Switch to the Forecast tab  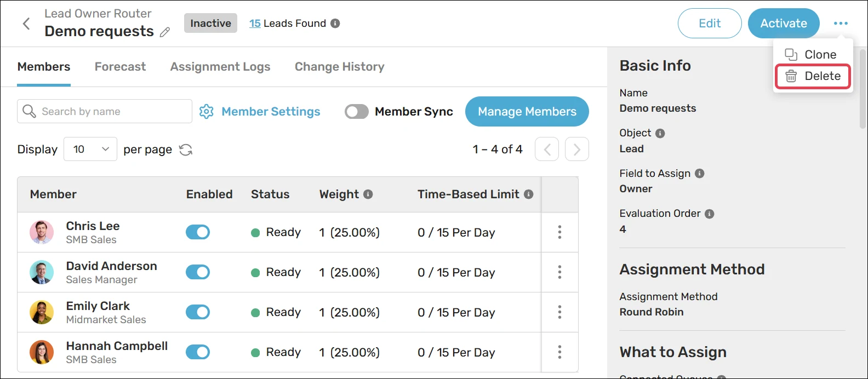click(x=120, y=67)
